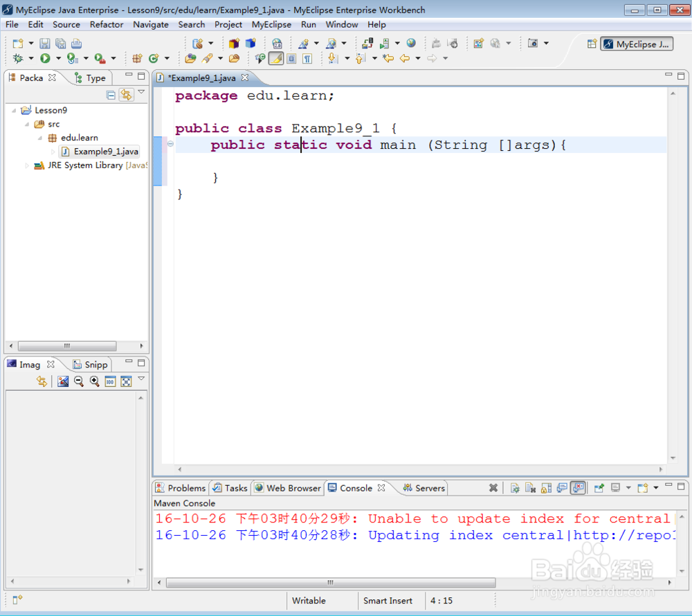692x616 pixels.
Task: Open the Run configurations dropdown arrow
Action: [x=58, y=58]
